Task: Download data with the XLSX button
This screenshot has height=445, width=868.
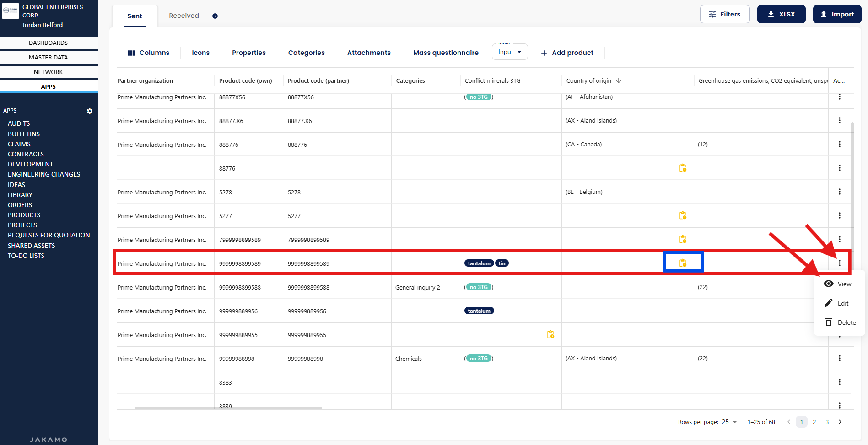Action: click(x=781, y=14)
